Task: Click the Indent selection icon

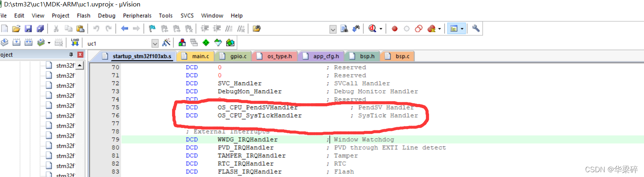Action: (205, 28)
